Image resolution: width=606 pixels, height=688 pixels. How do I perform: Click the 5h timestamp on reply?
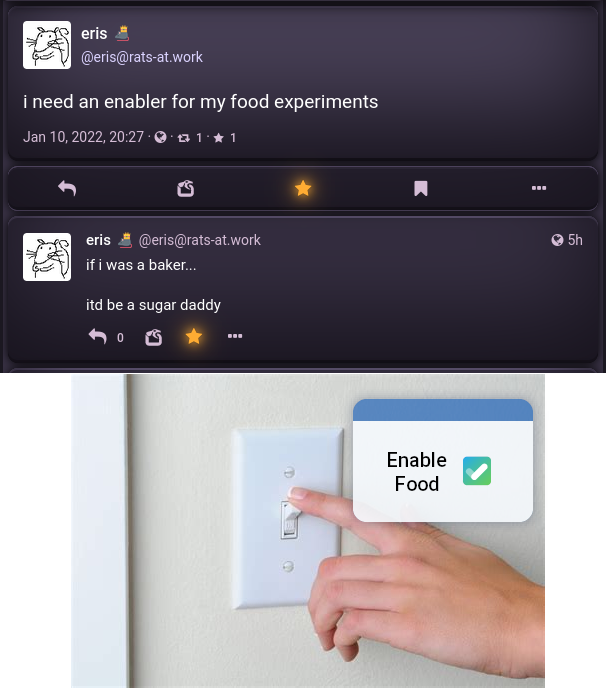[x=575, y=240]
